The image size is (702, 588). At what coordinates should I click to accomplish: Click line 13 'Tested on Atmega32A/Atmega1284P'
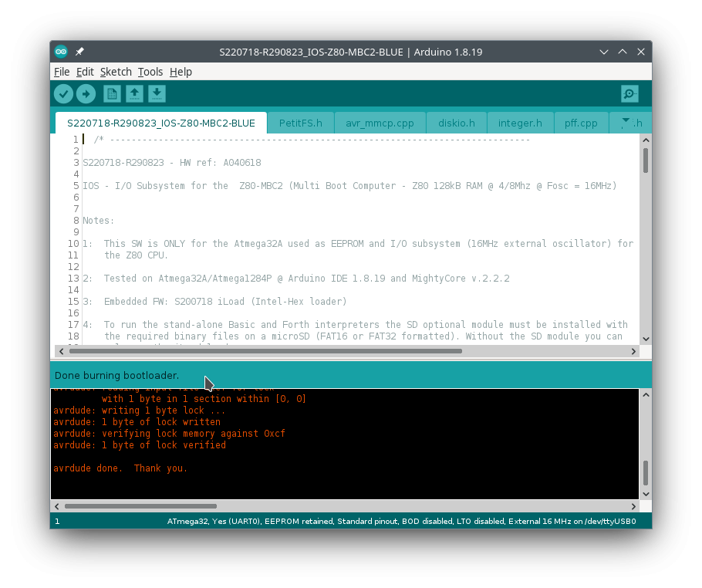click(x=296, y=278)
